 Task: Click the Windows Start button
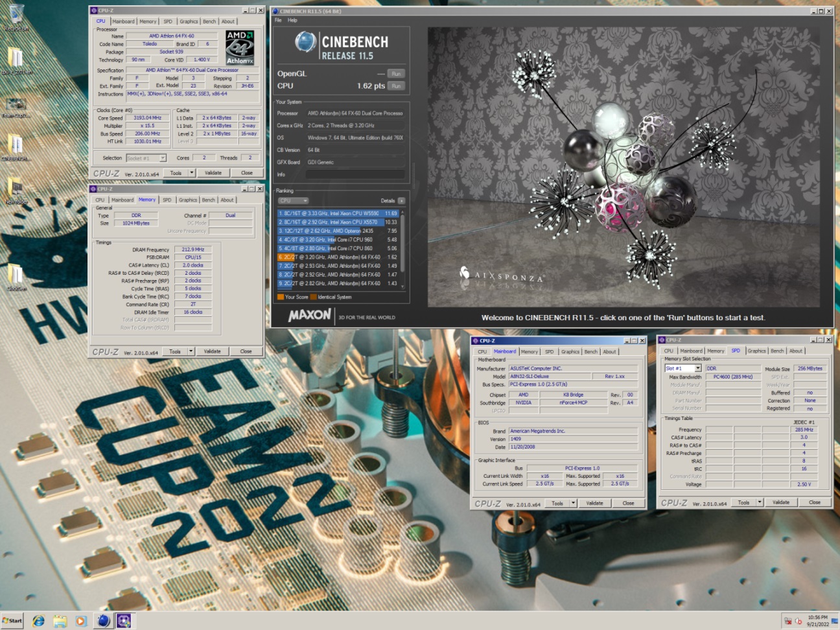pyautogui.click(x=12, y=621)
